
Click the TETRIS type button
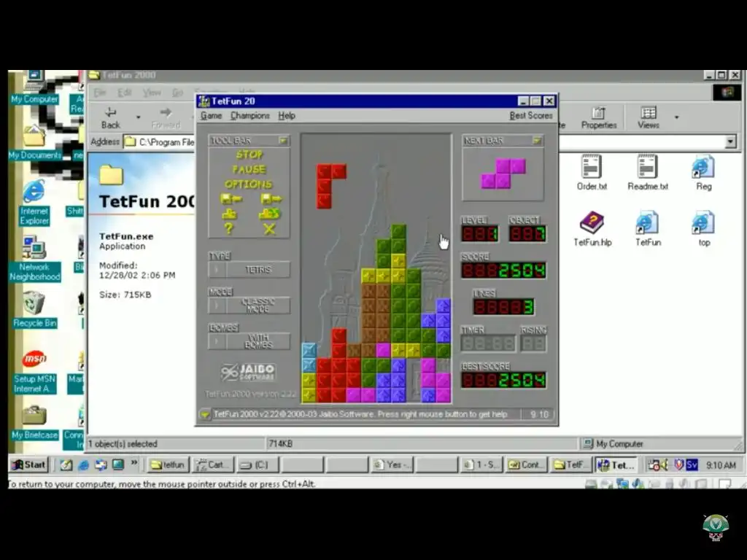click(258, 270)
